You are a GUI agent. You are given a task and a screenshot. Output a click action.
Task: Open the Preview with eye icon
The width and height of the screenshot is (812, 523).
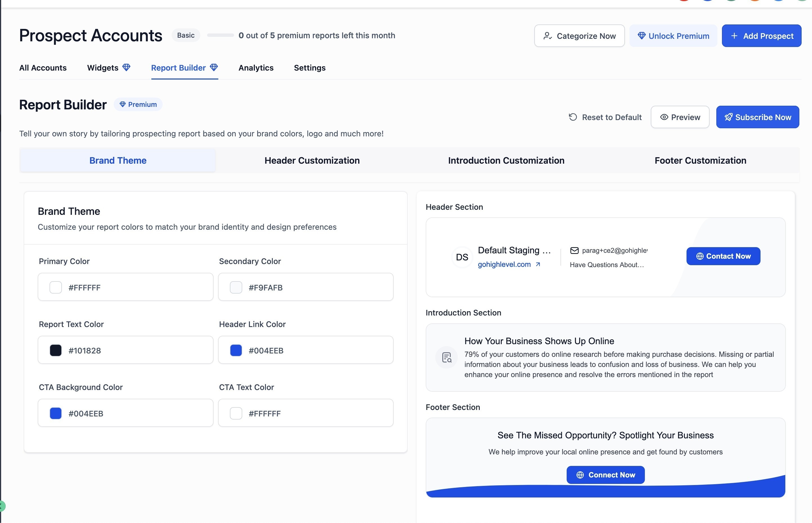coord(680,117)
